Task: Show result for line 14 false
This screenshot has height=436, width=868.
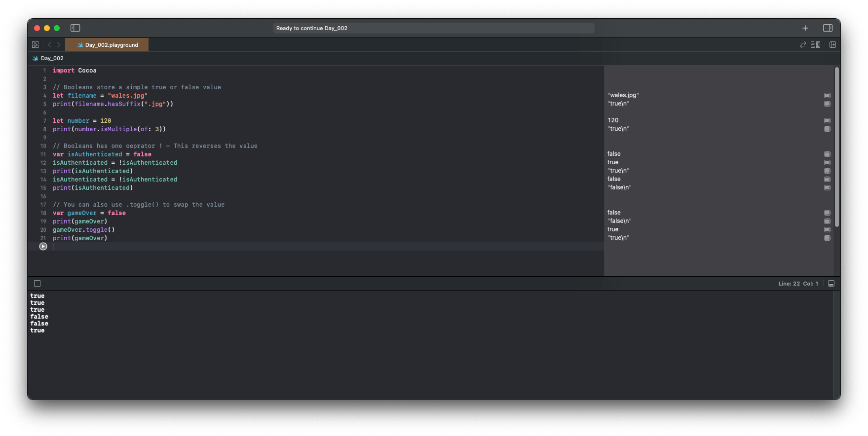Action: tap(827, 179)
